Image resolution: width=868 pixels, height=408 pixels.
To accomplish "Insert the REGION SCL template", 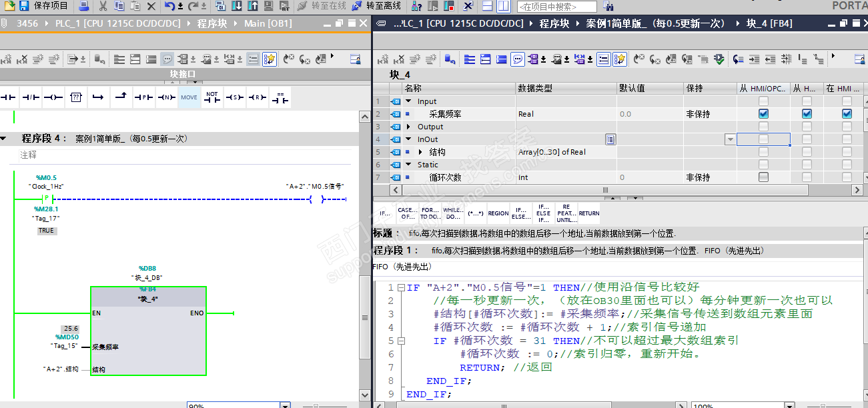I will pos(498,213).
